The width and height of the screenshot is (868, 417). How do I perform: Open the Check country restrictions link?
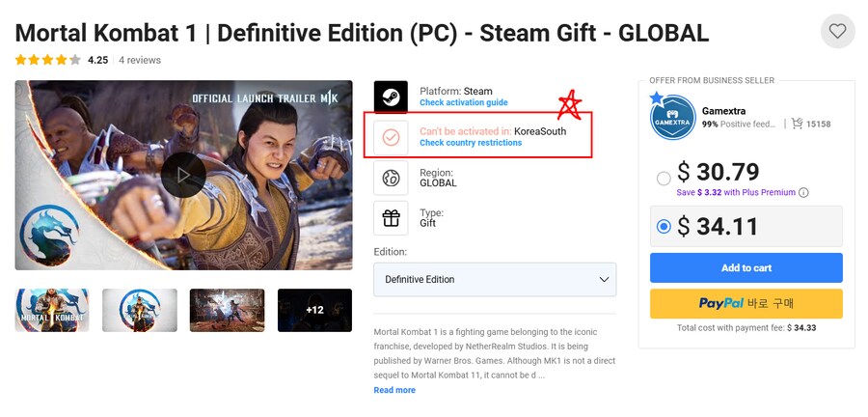tap(470, 143)
